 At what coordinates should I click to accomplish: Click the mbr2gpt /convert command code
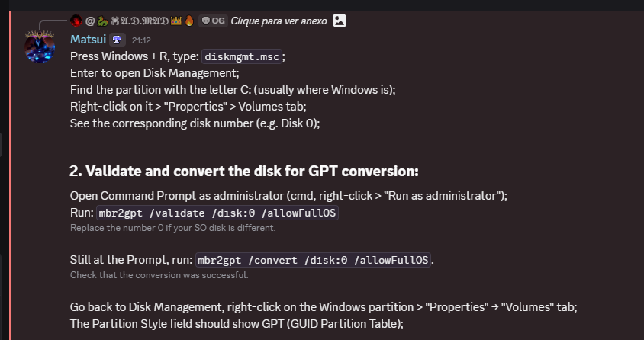pyautogui.click(x=314, y=260)
